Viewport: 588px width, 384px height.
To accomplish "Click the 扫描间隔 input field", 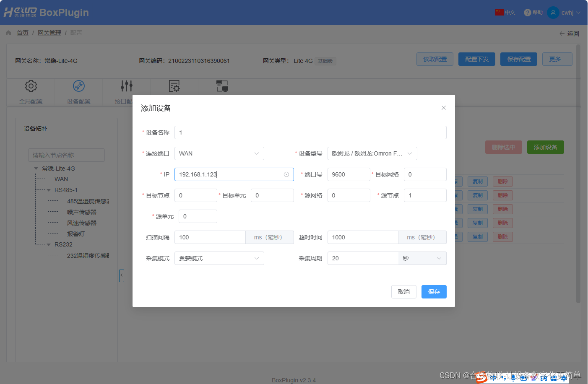I will pos(210,237).
